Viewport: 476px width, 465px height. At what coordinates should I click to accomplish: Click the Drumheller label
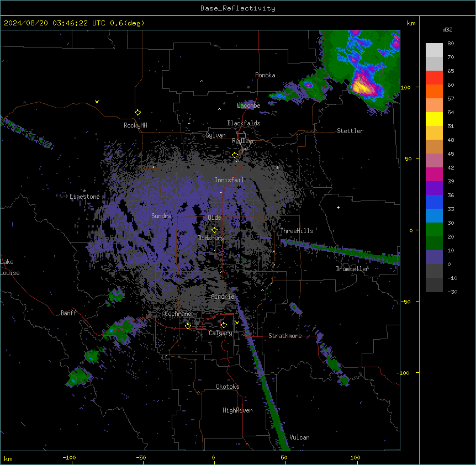pos(352,269)
